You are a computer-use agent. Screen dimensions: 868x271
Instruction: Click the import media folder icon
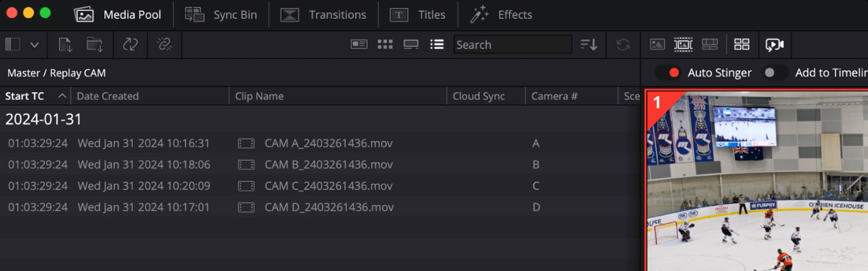coord(95,45)
